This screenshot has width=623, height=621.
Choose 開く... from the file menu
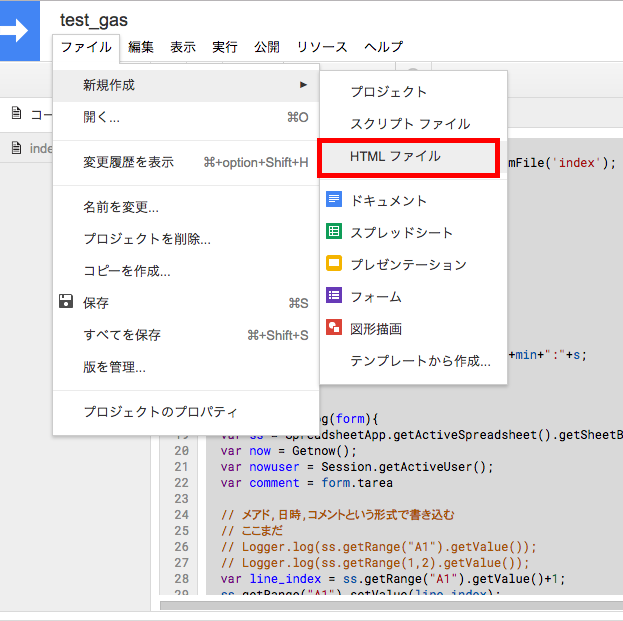[186, 117]
